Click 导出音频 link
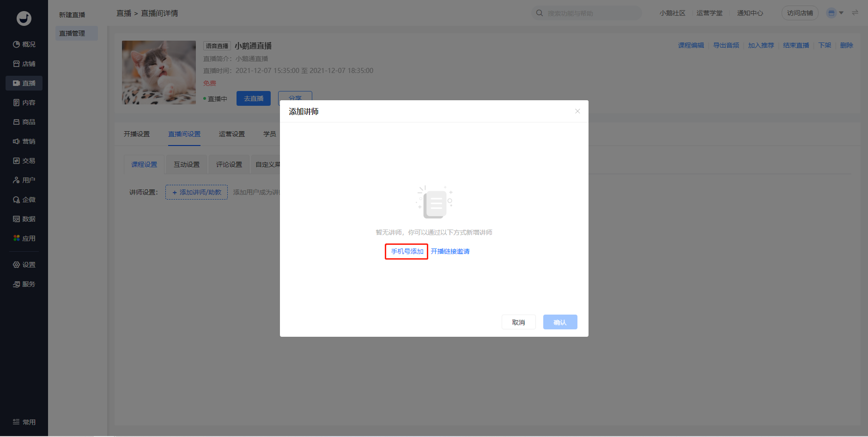868x437 pixels. click(726, 45)
